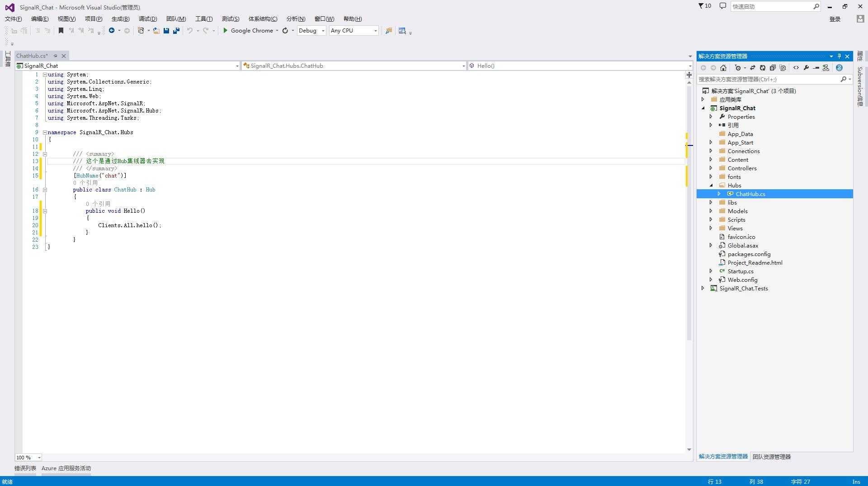Viewport: 868px width, 486px height.
Task: Pin the Solution Explorer panel with pushpin
Action: coord(839,56)
